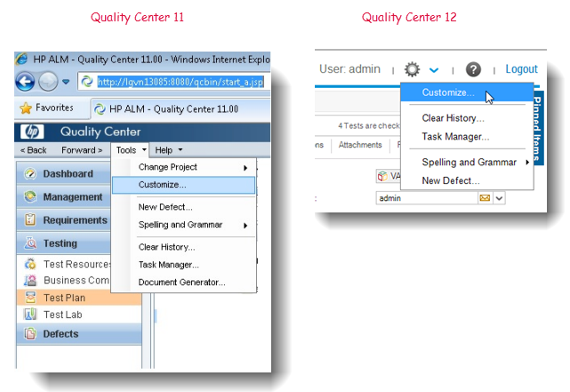Open the Requirements module section
The image size is (570, 392).
[64, 220]
